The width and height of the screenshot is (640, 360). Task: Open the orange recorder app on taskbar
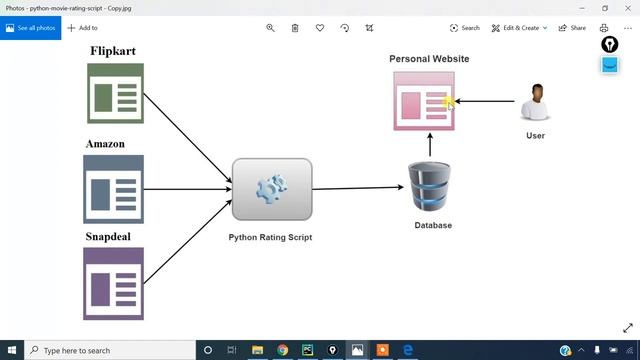(x=382, y=350)
